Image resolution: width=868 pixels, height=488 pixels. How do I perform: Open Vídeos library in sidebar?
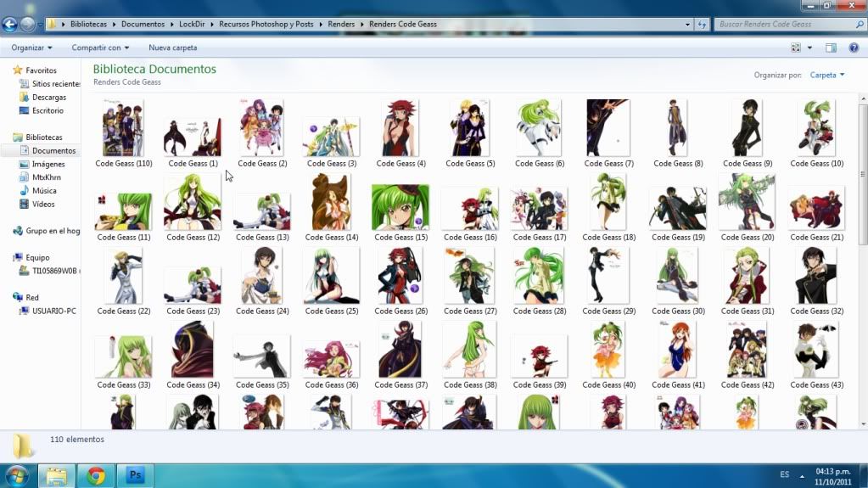(x=37, y=204)
